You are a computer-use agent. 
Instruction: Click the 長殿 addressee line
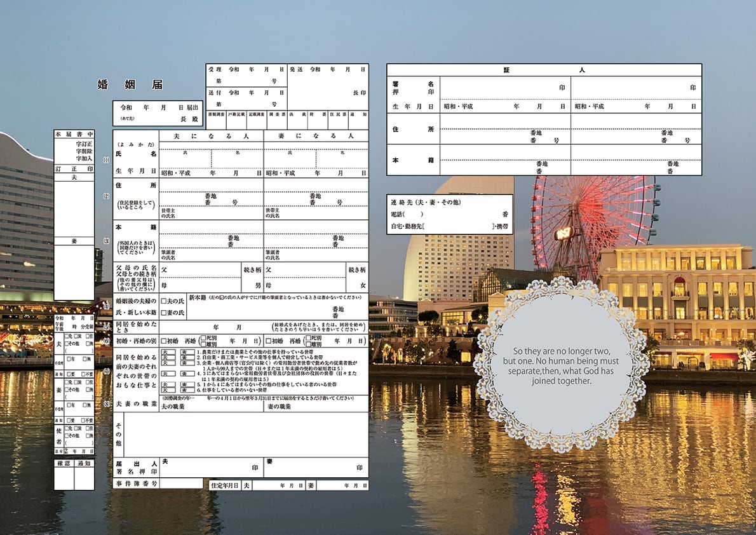pos(158,119)
